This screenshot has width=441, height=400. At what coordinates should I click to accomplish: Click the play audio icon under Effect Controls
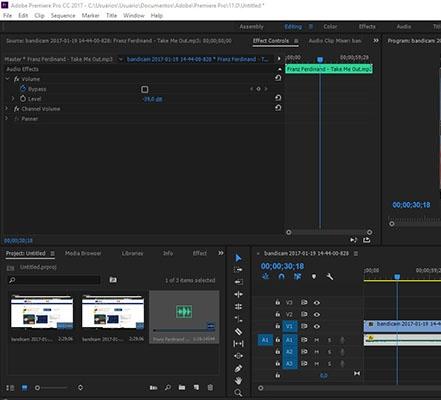click(x=353, y=240)
